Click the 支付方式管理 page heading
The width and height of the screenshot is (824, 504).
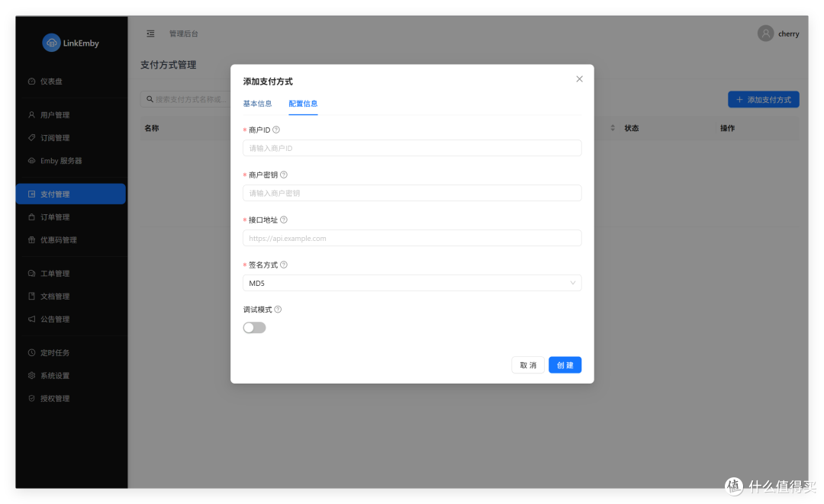168,65
